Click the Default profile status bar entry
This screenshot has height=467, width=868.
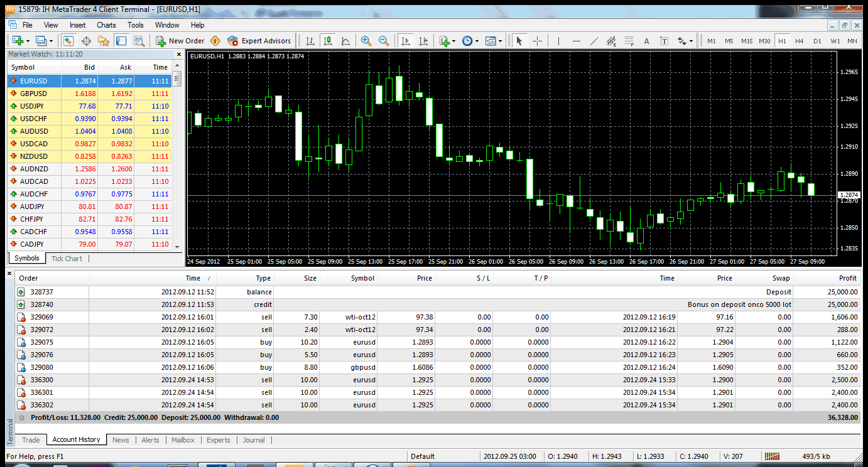click(423, 456)
